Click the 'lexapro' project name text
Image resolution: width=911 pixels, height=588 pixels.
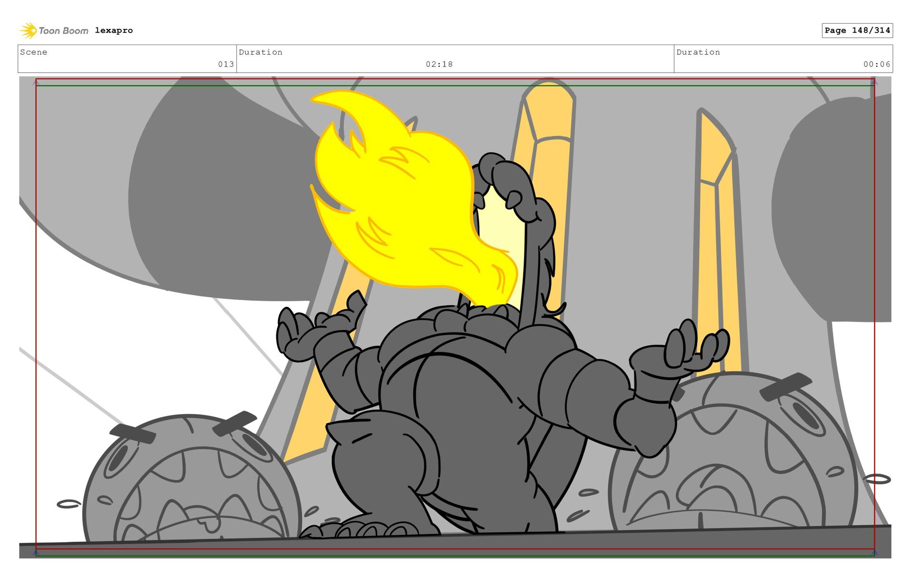114,30
